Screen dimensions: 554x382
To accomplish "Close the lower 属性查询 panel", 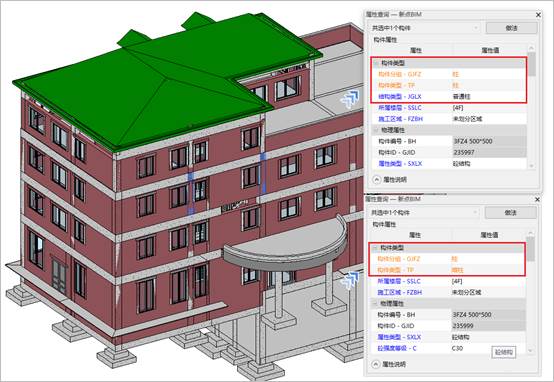I will coord(537,200).
